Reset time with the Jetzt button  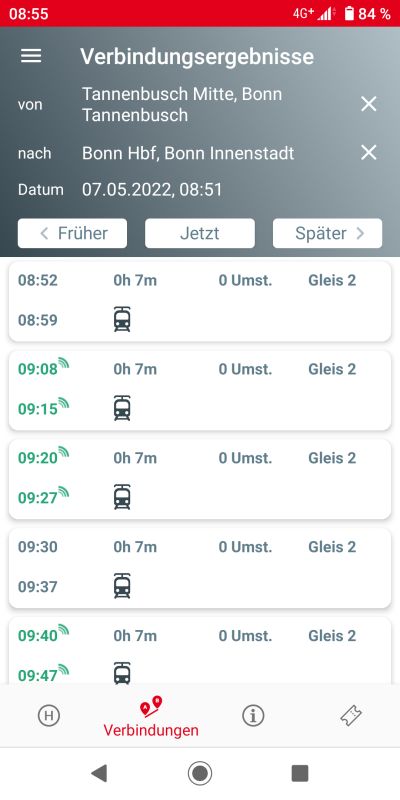coord(200,233)
